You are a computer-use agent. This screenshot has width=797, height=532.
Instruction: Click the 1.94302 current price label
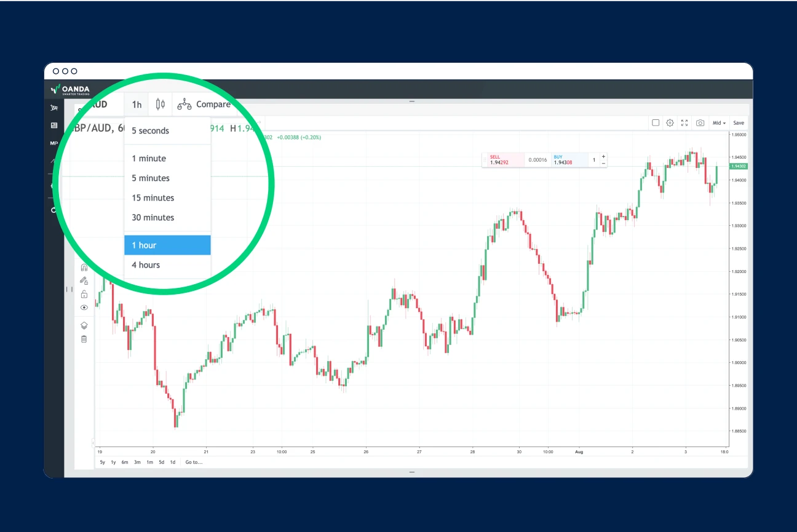pos(738,166)
